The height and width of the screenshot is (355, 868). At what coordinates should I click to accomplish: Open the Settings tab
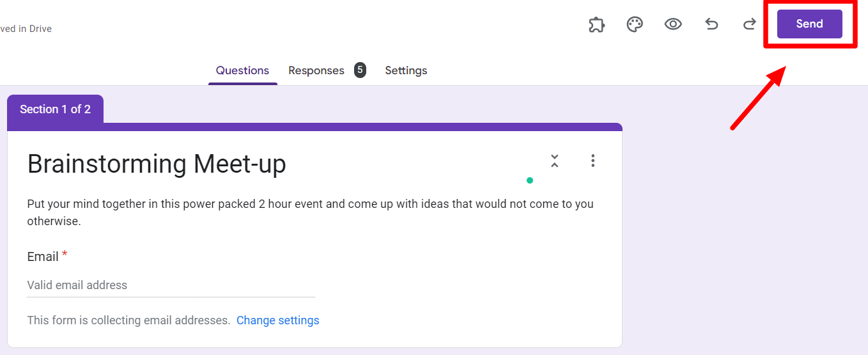click(406, 70)
